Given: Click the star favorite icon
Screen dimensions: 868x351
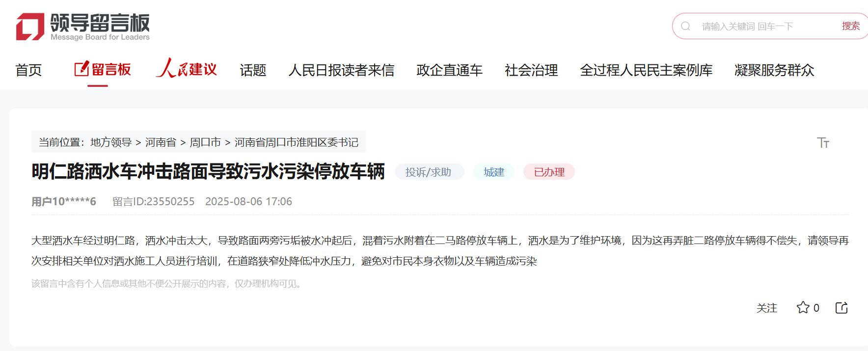Looking at the screenshot, I should [x=803, y=308].
